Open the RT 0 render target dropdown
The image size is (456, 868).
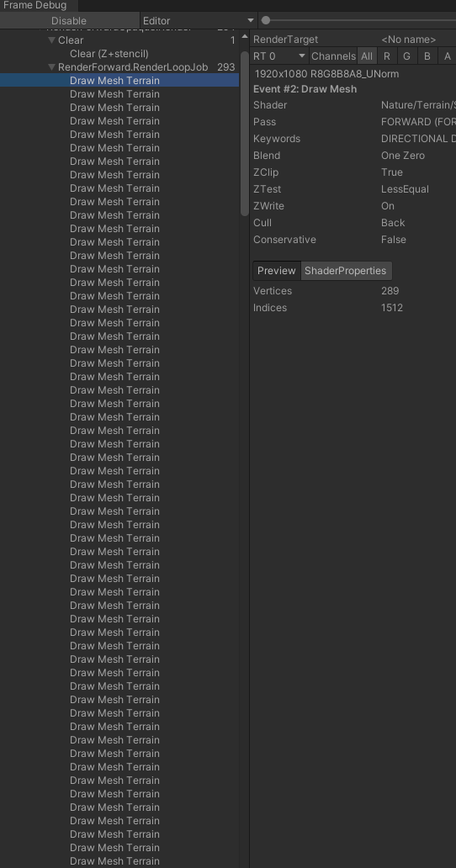tap(279, 56)
